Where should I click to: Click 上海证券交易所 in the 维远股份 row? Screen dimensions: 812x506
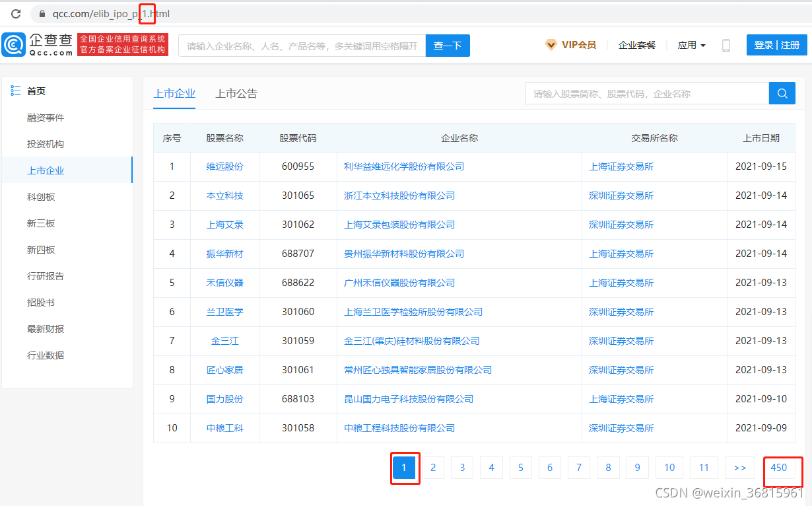621,166
